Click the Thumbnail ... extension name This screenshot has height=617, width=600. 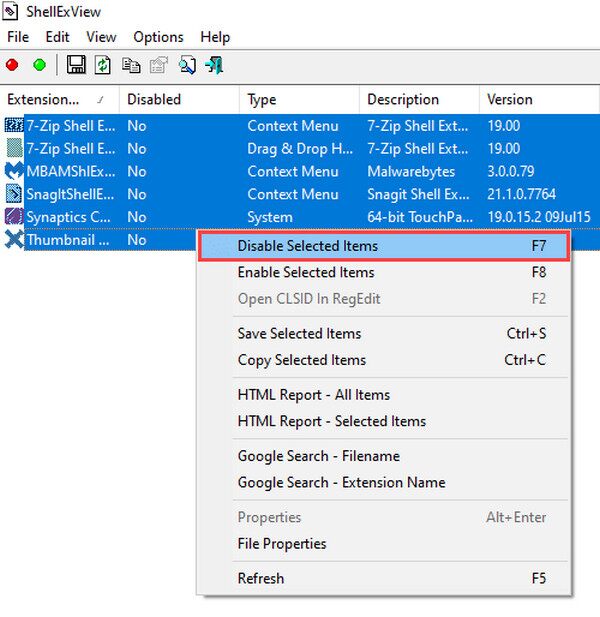(68, 240)
